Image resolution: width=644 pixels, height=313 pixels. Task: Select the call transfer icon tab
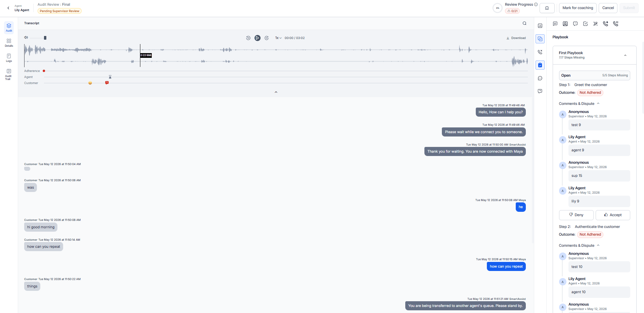pos(605,24)
